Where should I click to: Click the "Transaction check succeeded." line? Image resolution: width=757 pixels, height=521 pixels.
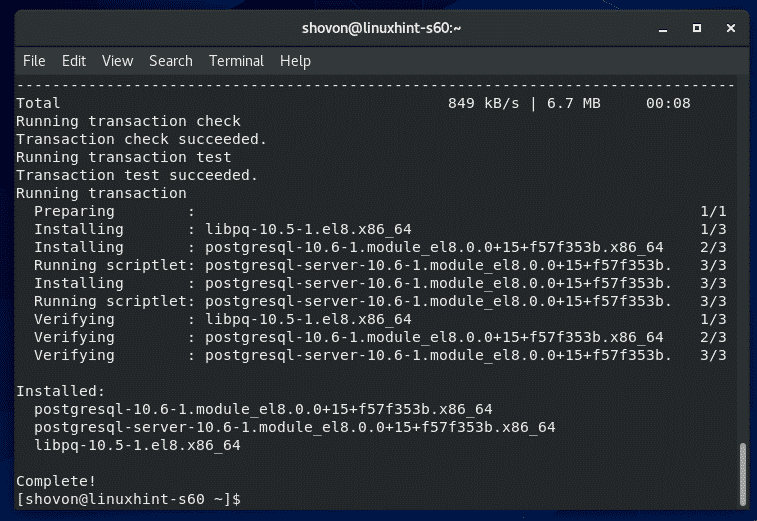point(141,139)
